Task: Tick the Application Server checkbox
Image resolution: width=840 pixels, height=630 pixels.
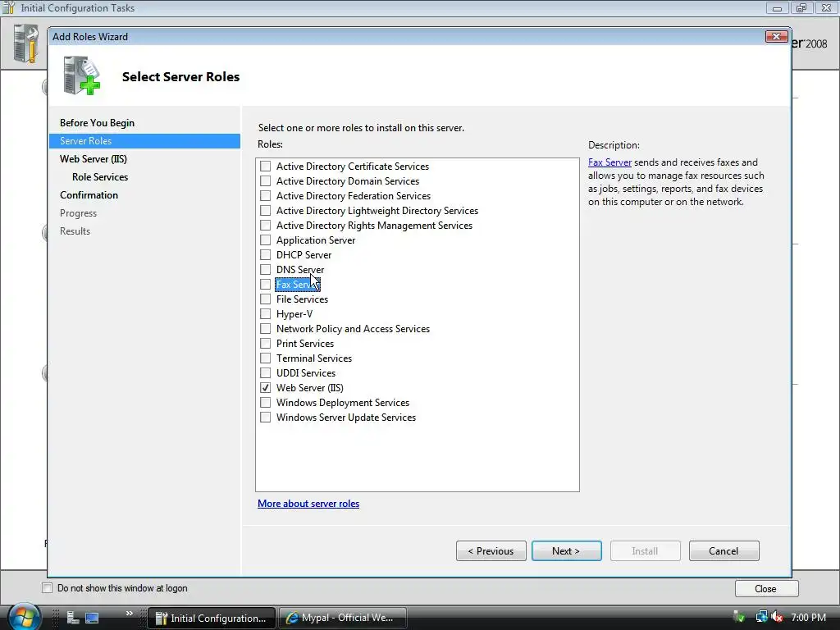Action: (265, 240)
